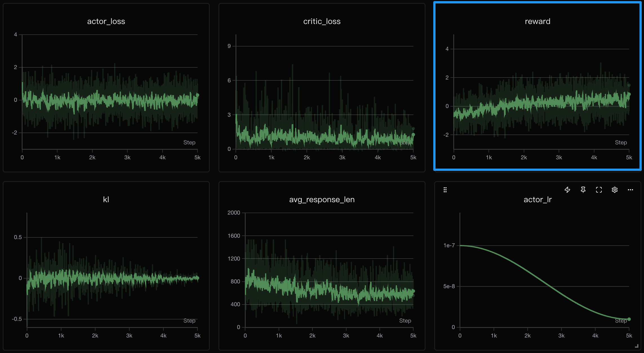This screenshot has height=353, width=644.
Task: Click the critic_loss chart title
Action: point(322,21)
